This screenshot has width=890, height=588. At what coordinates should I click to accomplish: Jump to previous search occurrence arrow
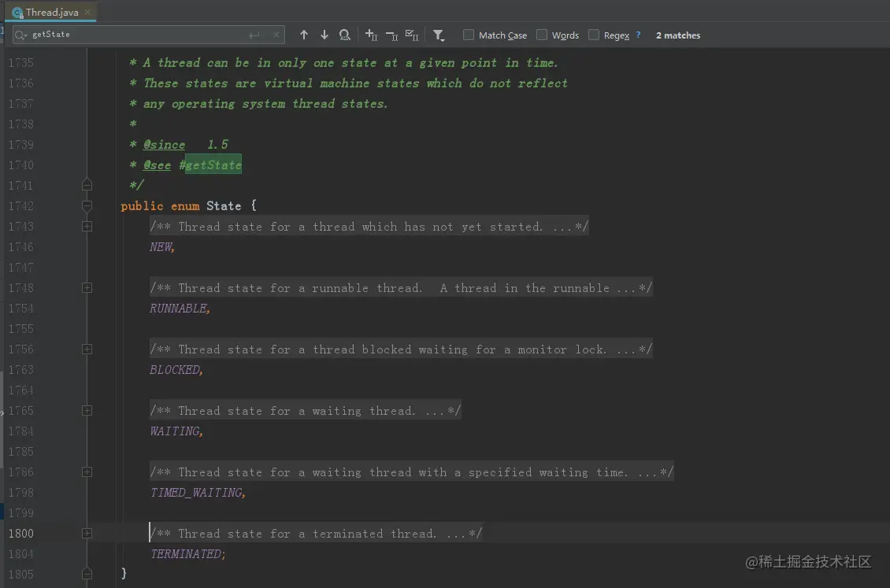[304, 35]
